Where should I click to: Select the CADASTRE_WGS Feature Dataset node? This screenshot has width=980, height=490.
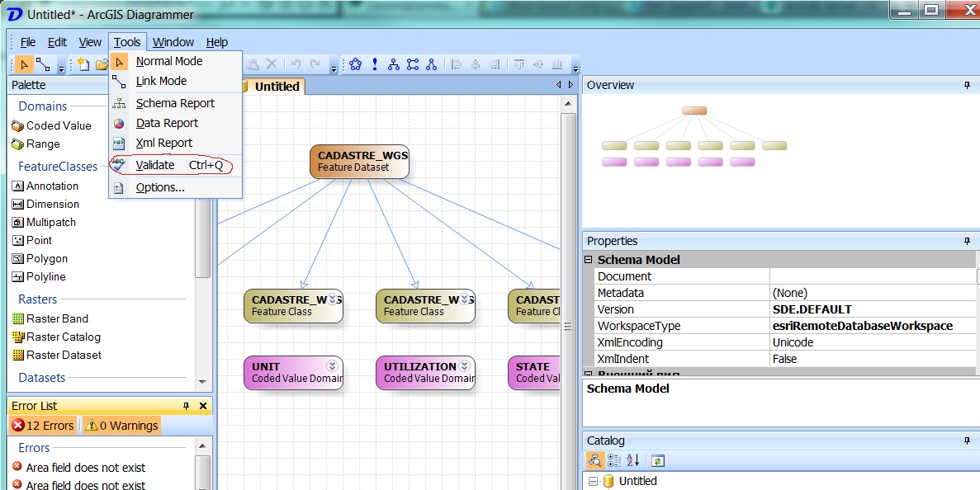(359, 162)
